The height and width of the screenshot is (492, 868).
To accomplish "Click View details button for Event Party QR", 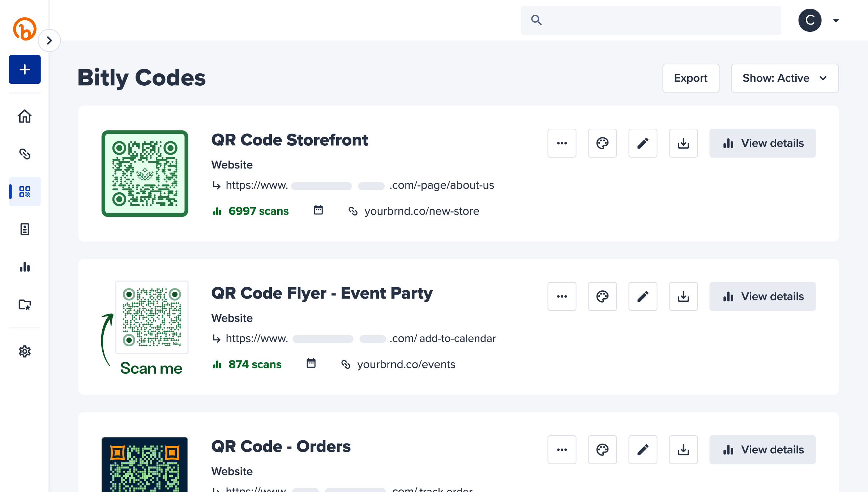I will 763,296.
